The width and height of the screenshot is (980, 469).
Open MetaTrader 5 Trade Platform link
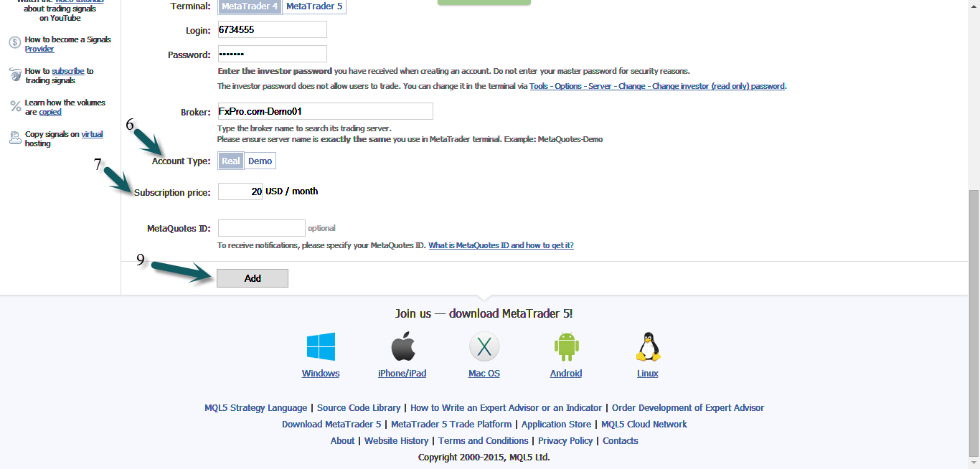coord(451,425)
